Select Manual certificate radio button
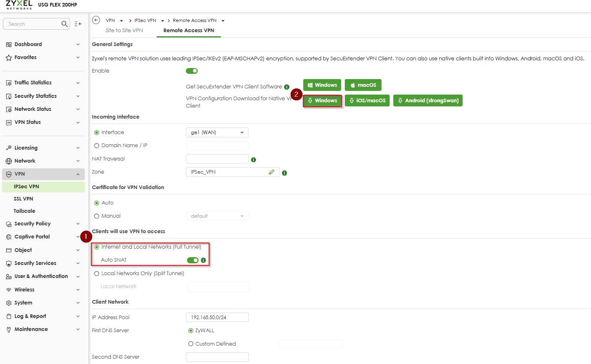 [97, 216]
